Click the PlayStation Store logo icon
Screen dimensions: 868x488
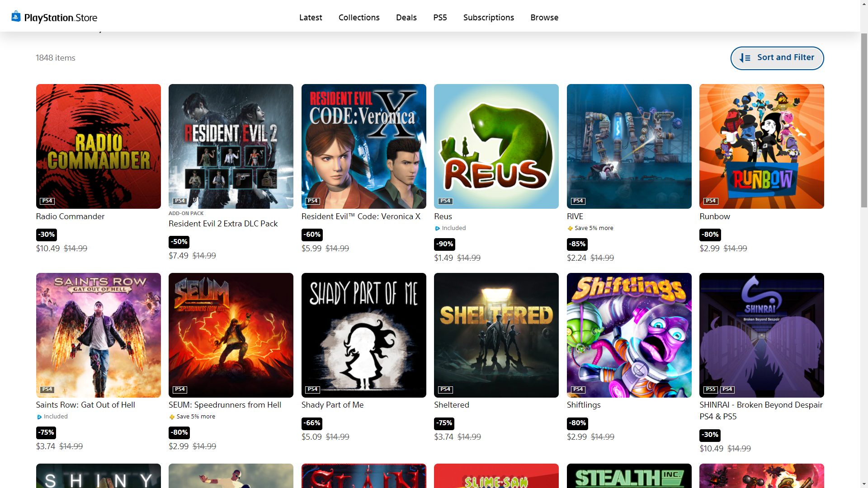(x=16, y=17)
